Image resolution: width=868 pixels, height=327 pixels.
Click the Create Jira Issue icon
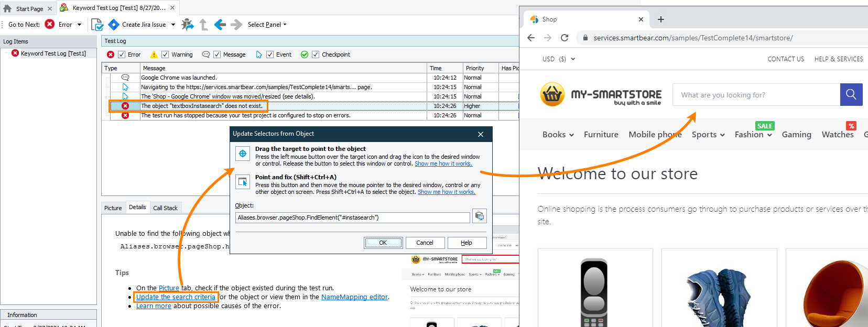(114, 25)
